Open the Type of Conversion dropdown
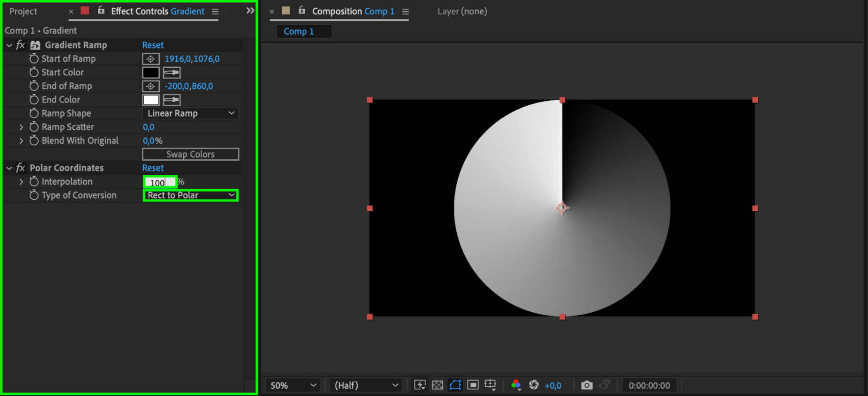Viewport: 868px width, 396px height. click(191, 195)
